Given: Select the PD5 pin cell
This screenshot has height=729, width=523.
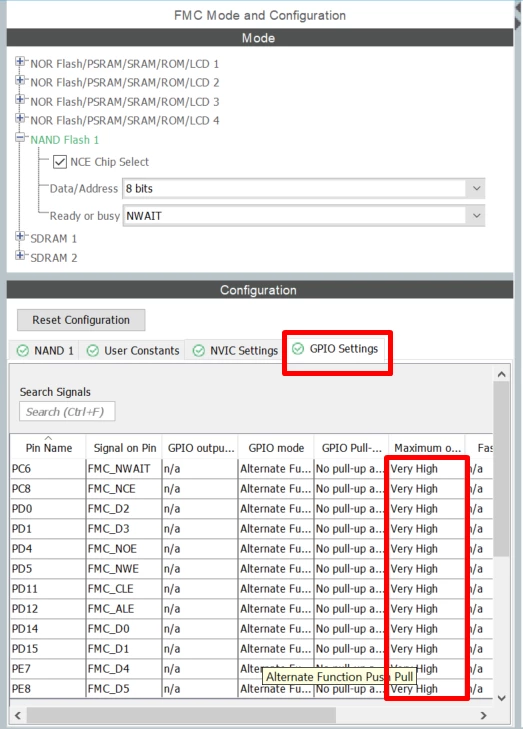Looking at the screenshot, I should click(48, 569).
